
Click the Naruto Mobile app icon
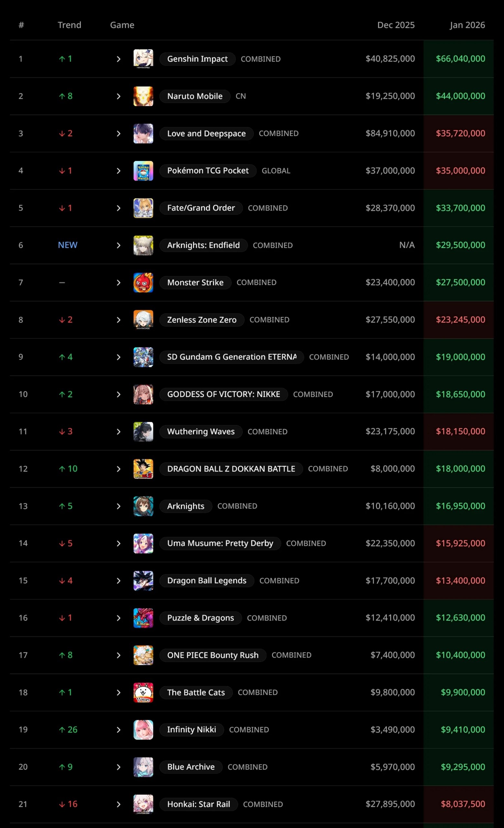[x=143, y=96]
